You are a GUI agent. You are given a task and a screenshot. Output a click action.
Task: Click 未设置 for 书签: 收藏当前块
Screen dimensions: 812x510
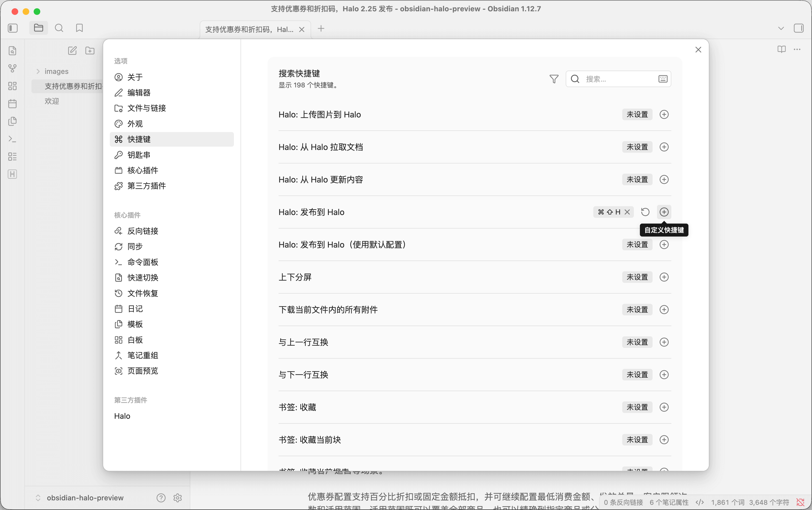(637, 440)
